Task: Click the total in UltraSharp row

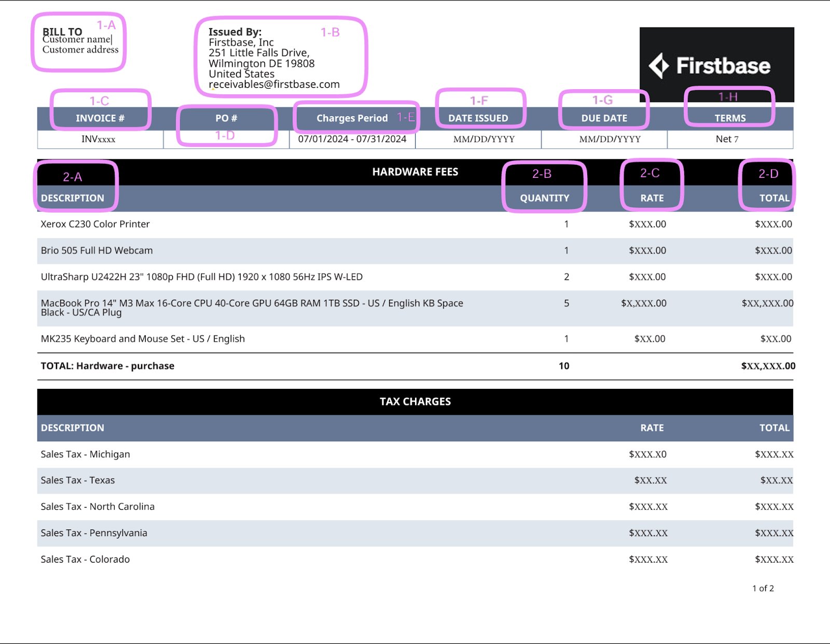Action: [773, 277]
